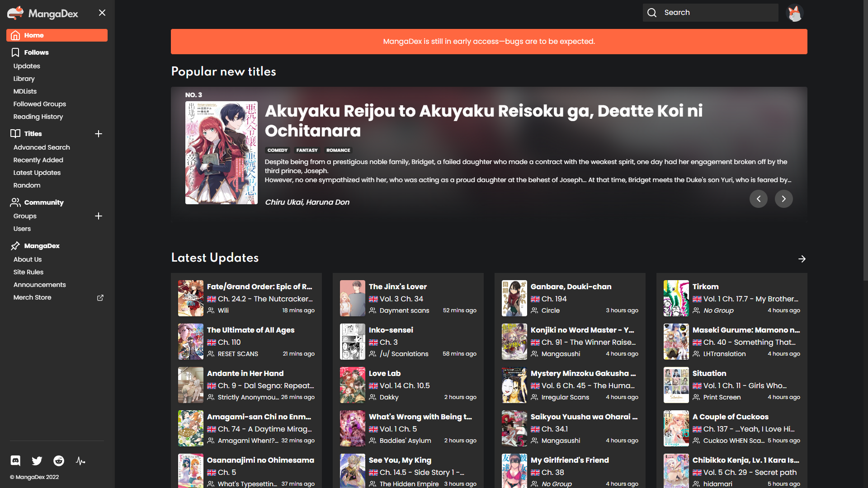Open Inko-sensei Ch. 3

click(x=389, y=342)
